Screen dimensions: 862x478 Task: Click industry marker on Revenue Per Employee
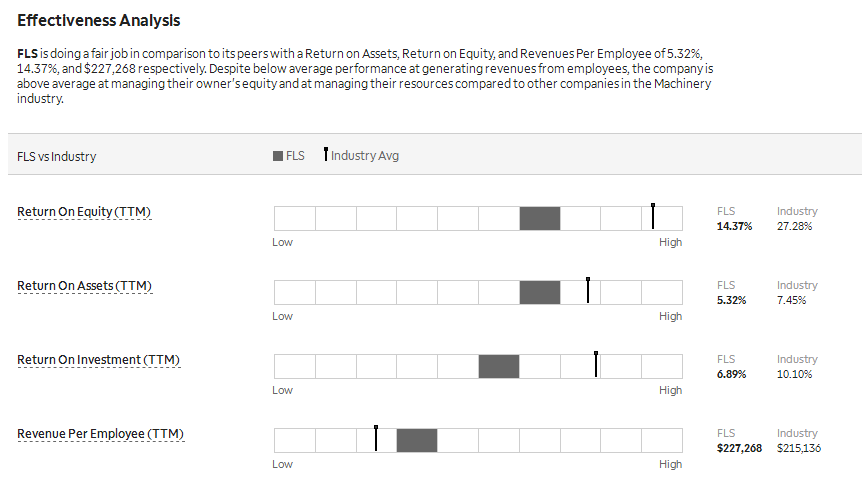pos(376,438)
